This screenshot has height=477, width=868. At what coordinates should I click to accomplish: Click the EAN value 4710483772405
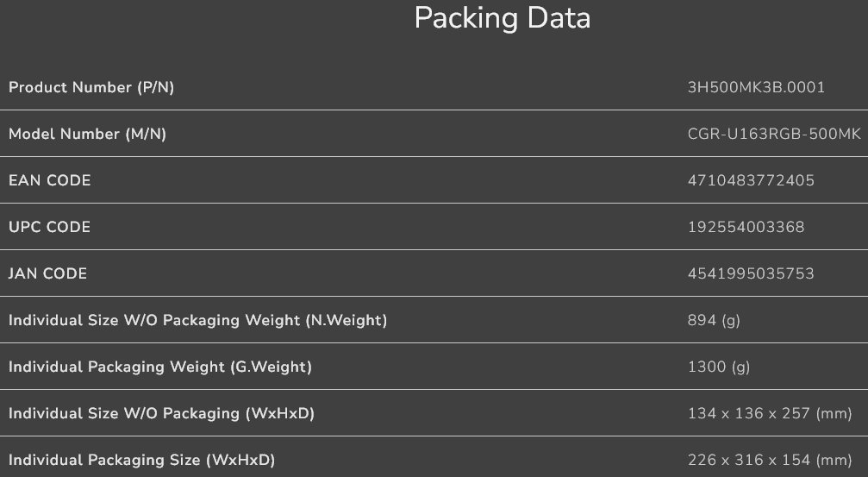pos(751,180)
